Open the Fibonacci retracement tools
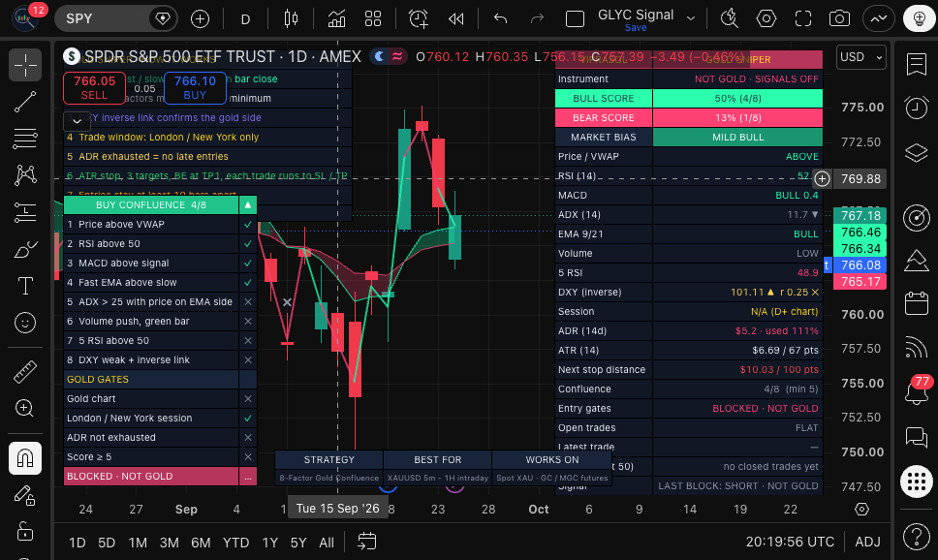938x560 pixels. 25,139
